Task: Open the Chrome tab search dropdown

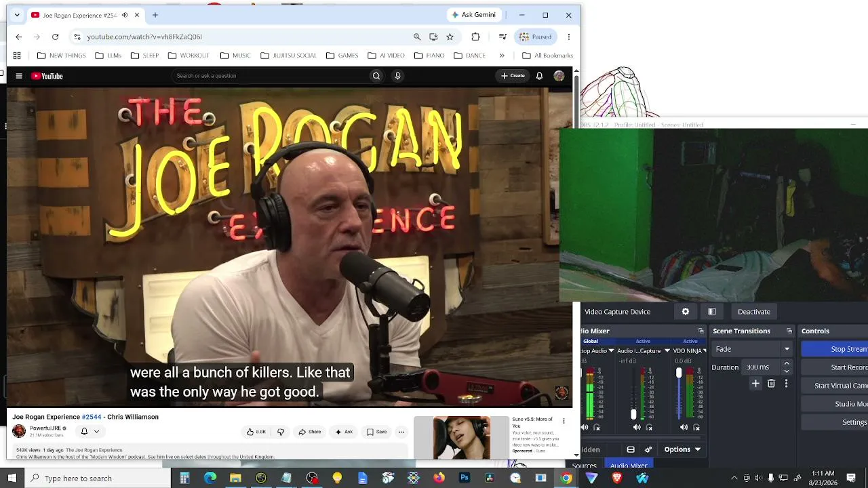Action: (x=17, y=15)
